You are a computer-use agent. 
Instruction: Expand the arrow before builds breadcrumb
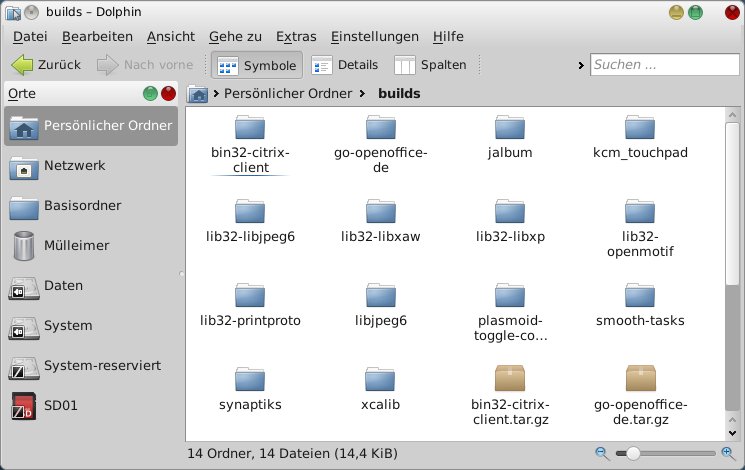(363, 94)
